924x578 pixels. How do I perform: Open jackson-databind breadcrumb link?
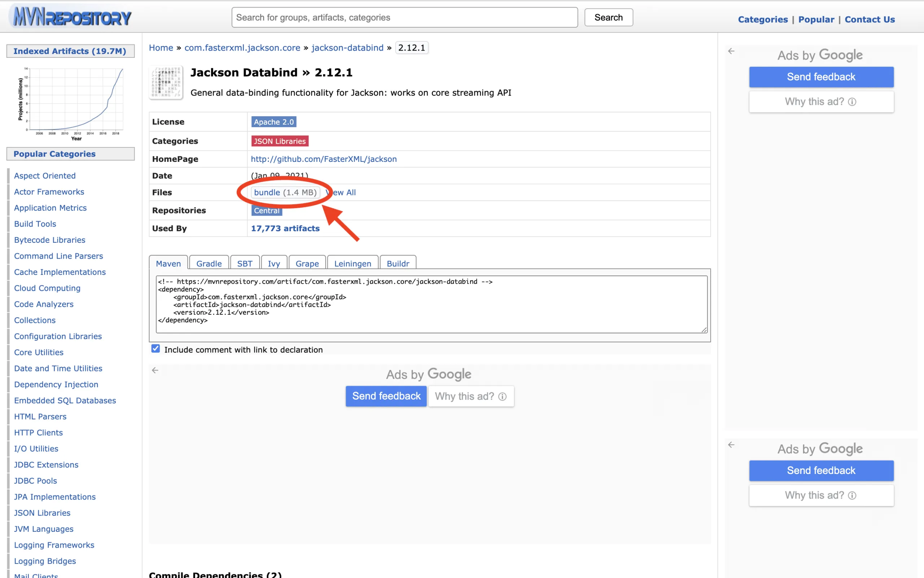[x=347, y=48]
